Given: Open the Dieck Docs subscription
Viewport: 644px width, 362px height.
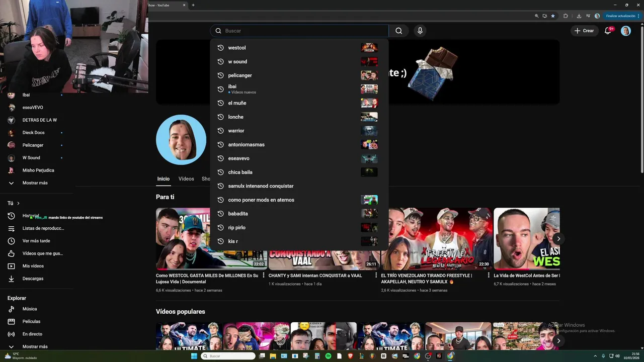Looking at the screenshot, I should point(36,133).
